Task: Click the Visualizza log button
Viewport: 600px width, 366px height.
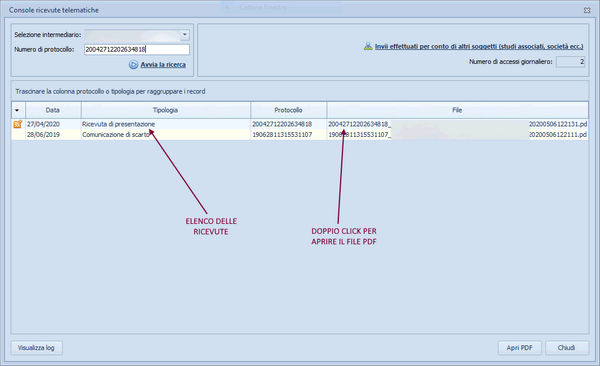Action: tap(36, 348)
